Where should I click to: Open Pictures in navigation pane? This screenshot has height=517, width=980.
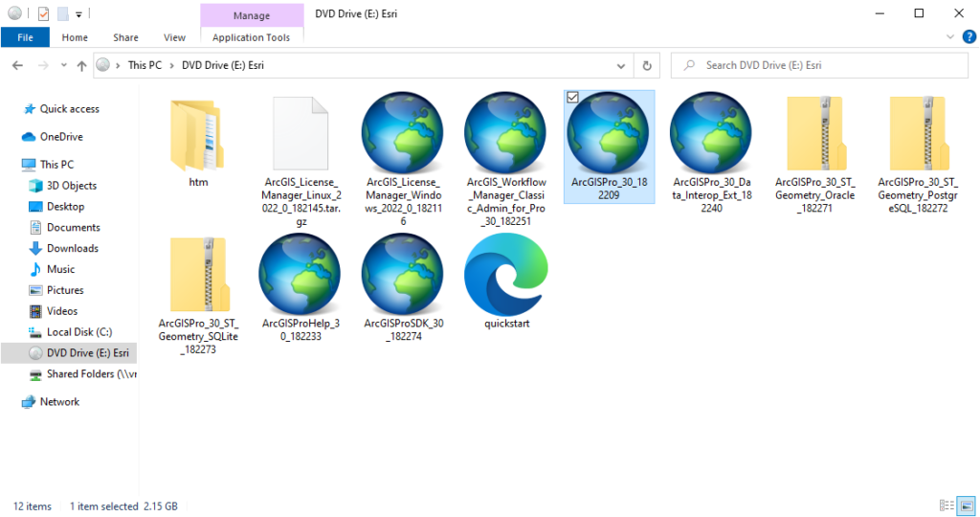[65, 290]
